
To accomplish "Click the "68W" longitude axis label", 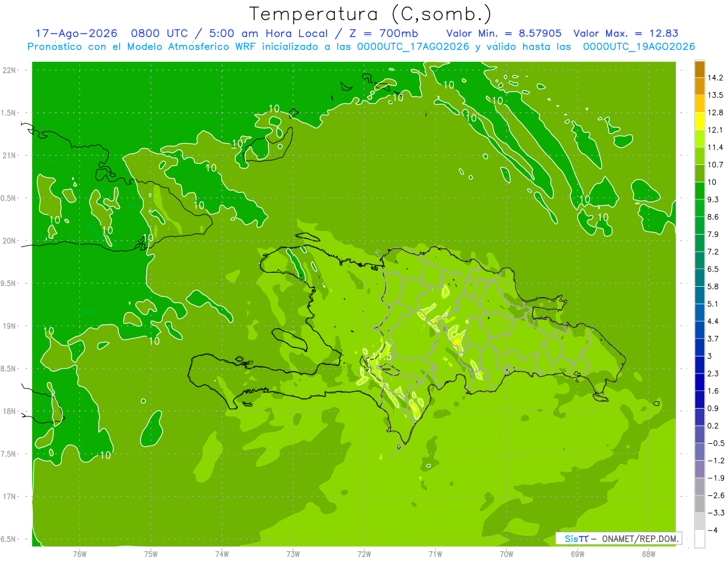I will click(649, 555).
